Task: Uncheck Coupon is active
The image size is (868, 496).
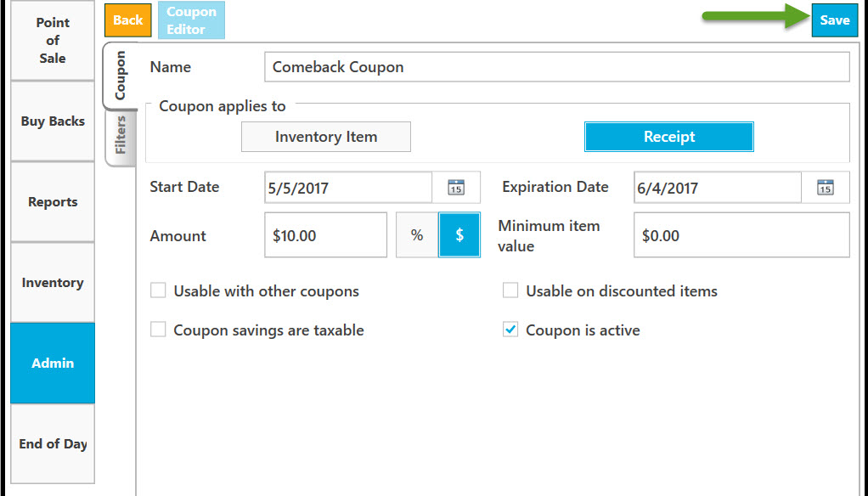Action: [x=510, y=330]
